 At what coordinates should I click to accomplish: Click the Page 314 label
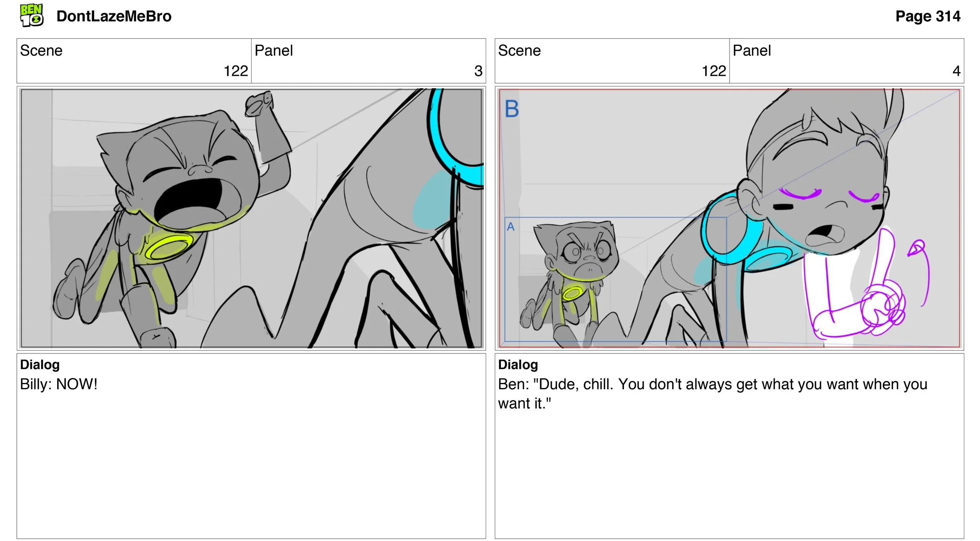[927, 16]
